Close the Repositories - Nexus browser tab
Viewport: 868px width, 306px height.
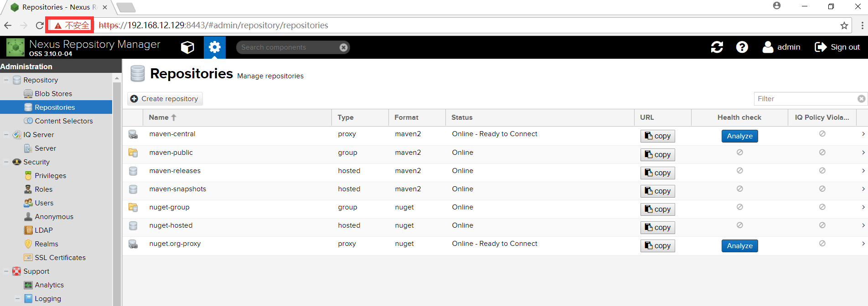tap(104, 7)
